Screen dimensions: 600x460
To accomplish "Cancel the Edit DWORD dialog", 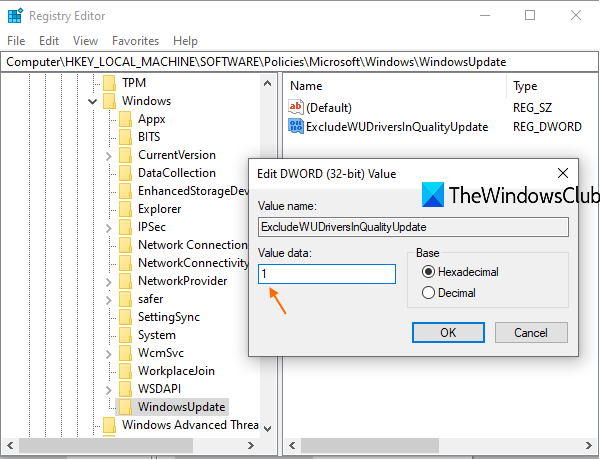I will point(531,332).
